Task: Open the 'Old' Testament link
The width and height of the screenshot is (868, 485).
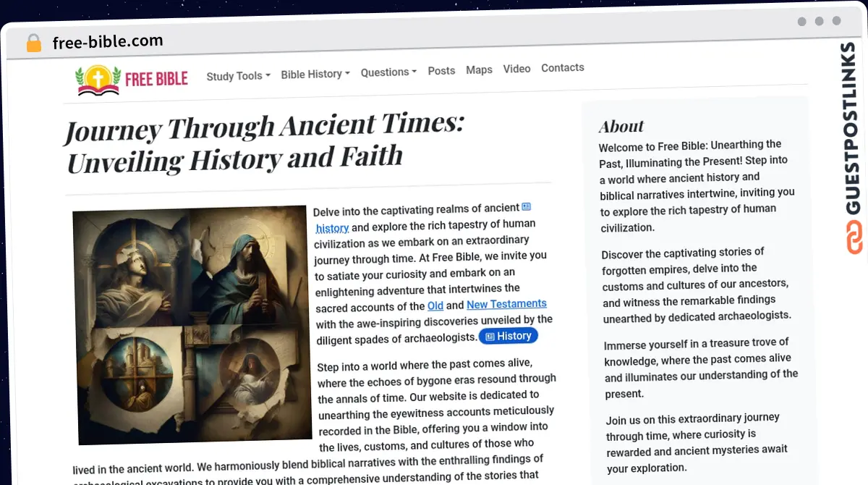Action: [435, 305]
